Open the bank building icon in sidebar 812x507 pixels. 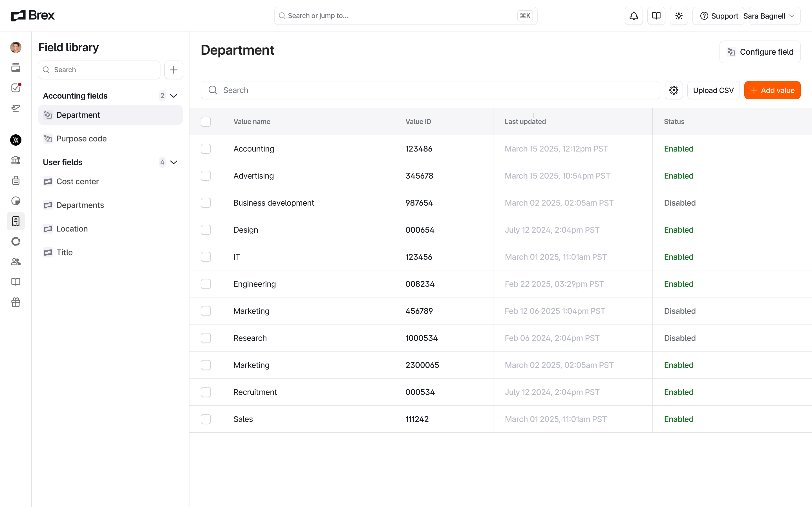pyautogui.click(x=16, y=160)
